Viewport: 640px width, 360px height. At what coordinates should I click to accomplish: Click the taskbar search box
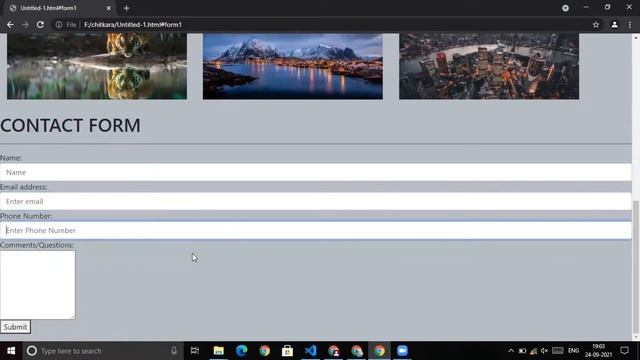pyautogui.click(x=102, y=351)
